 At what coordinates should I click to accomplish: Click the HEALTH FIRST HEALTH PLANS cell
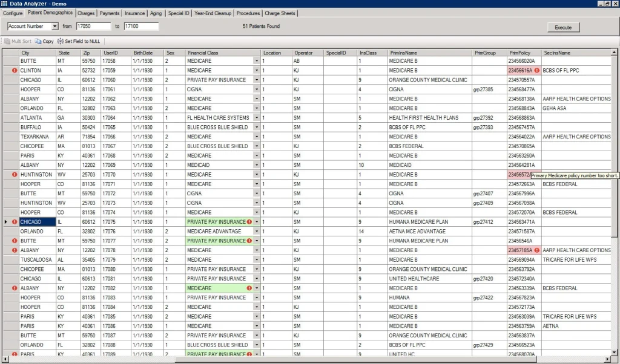tap(430, 118)
